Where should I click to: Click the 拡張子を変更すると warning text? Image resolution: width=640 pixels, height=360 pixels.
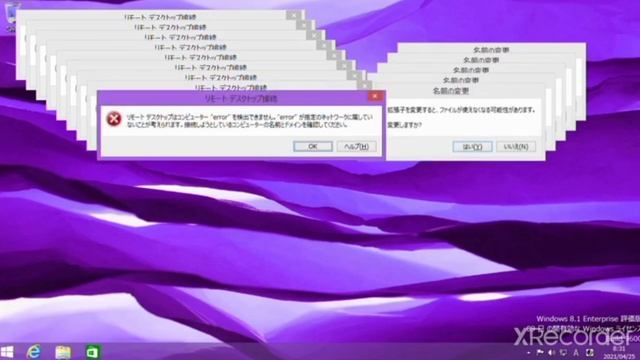(461, 110)
